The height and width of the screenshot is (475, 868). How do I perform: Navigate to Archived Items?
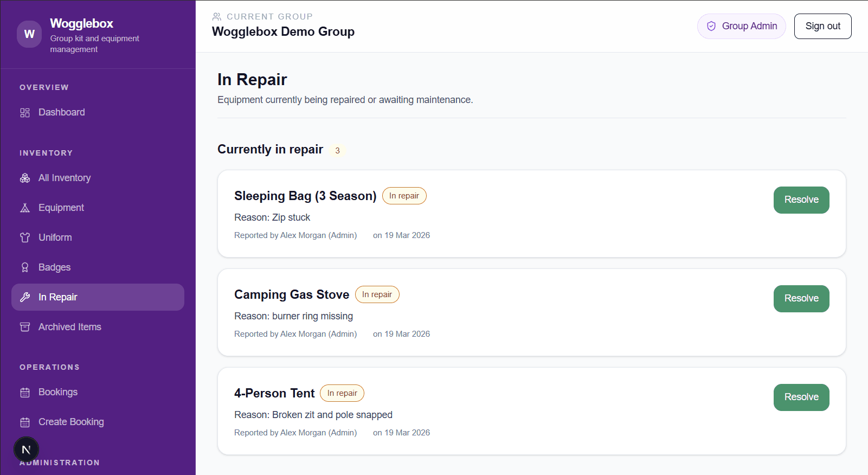point(69,326)
